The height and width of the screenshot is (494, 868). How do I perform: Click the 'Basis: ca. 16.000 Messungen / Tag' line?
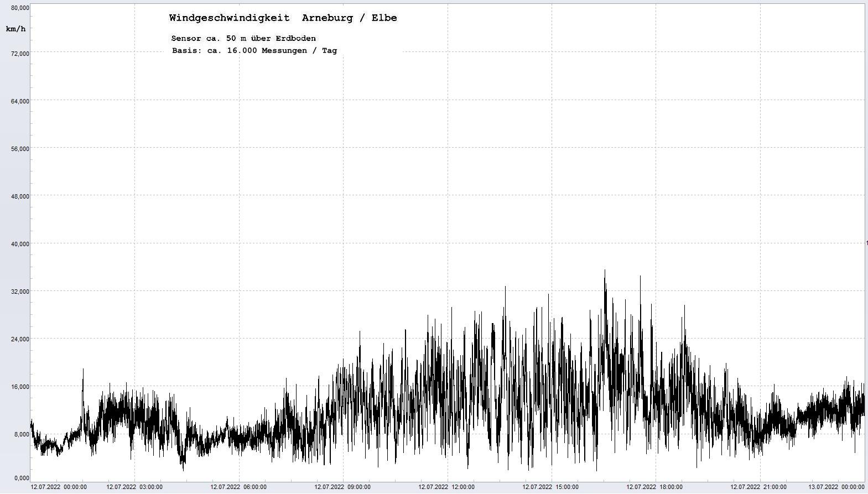coord(254,50)
